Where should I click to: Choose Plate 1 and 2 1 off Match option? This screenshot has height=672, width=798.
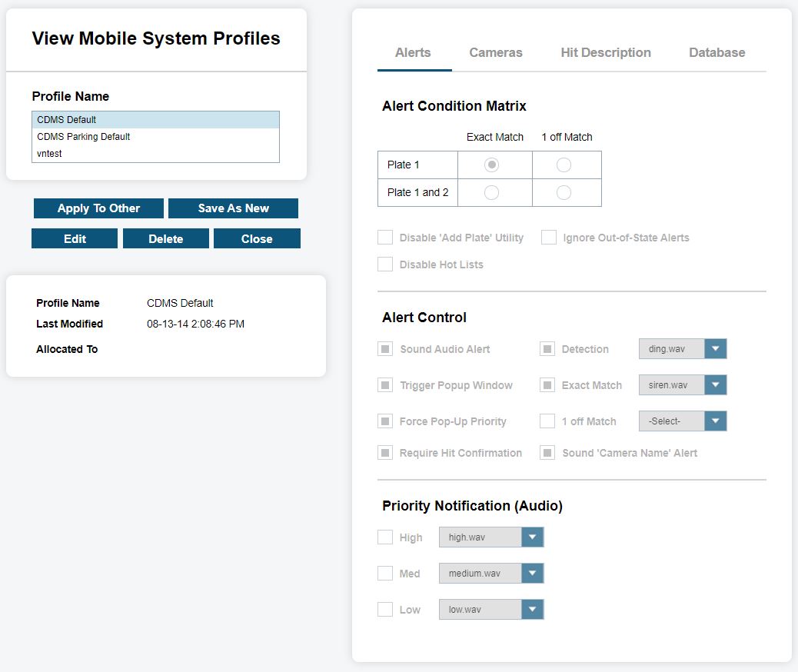[x=564, y=193]
